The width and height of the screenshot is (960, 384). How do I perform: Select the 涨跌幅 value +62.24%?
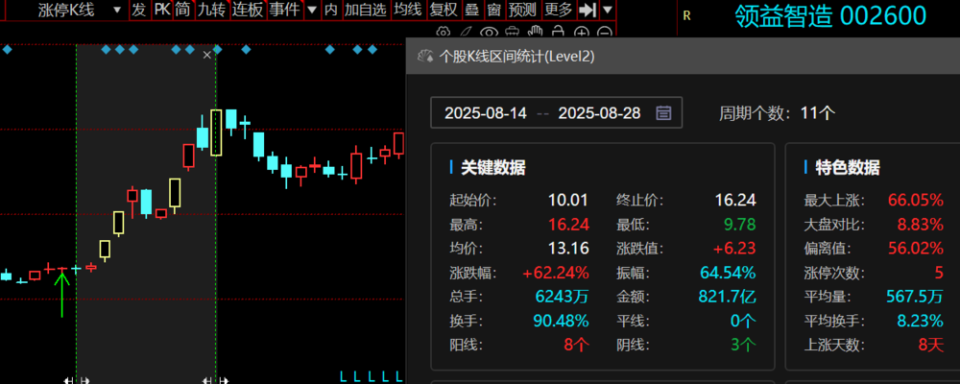click(555, 273)
